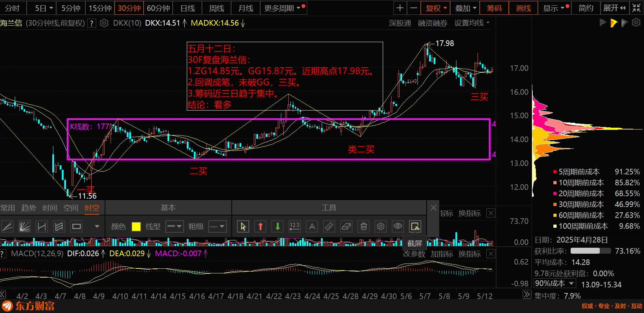This screenshot has height=313, width=644.
Task: Open the 90%成本 cost range dropdown
Action: point(555,283)
